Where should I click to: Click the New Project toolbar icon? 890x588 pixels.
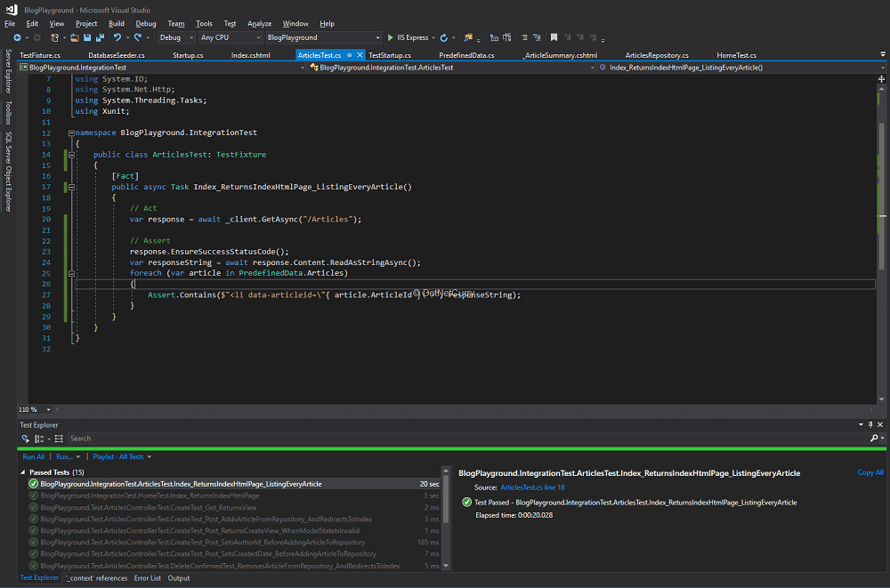pos(54,37)
